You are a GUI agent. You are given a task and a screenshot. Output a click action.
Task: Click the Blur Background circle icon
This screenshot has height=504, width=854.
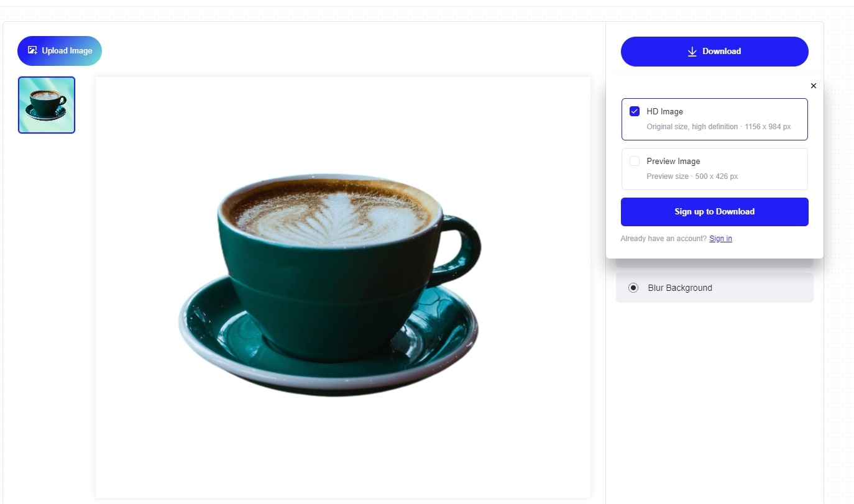(x=633, y=288)
